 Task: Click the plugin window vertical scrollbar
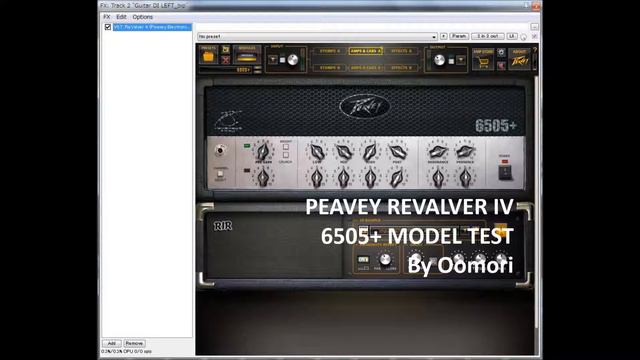536,202
